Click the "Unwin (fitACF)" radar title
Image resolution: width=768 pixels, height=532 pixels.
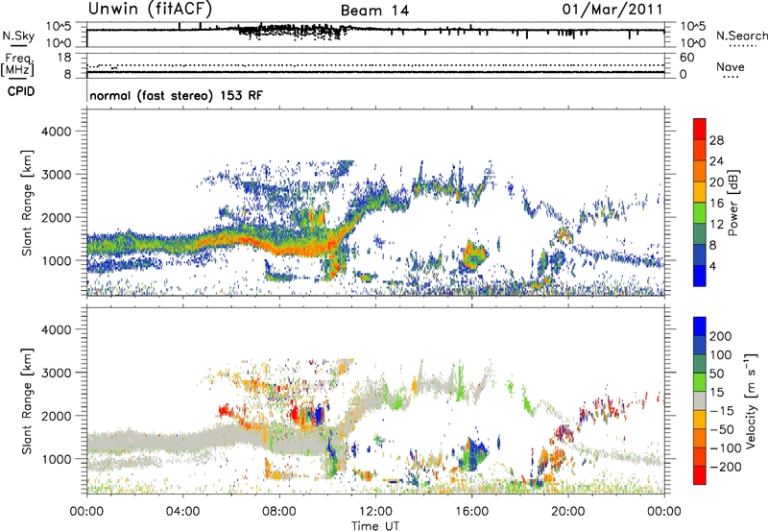(x=150, y=9)
